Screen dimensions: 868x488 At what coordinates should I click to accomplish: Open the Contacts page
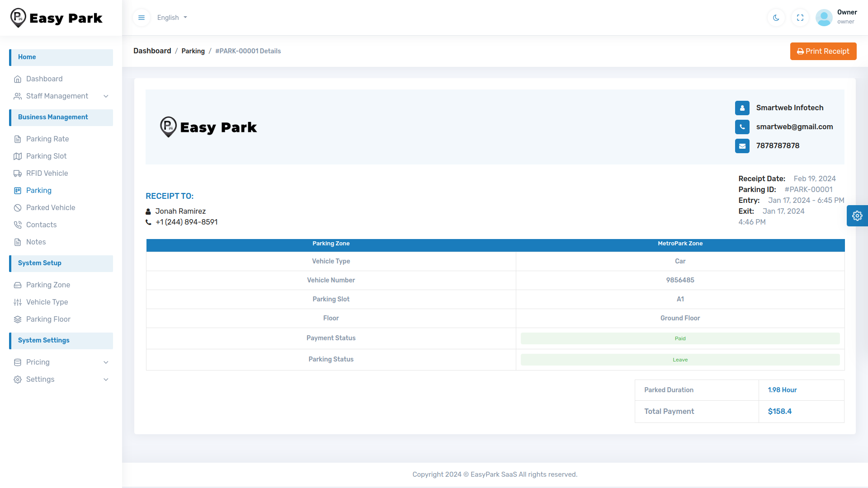point(41,225)
